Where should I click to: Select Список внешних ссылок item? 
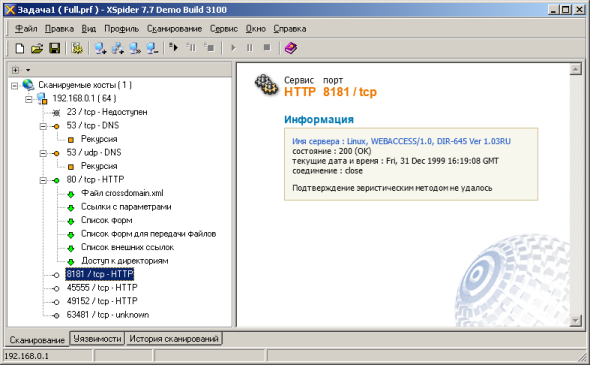[127, 247]
